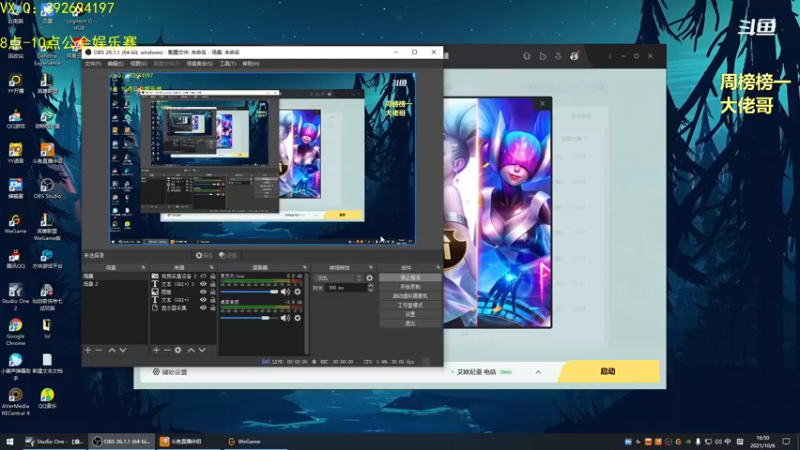
Task: Adjust the 桌面音频 volume slider
Action: click(x=249, y=318)
